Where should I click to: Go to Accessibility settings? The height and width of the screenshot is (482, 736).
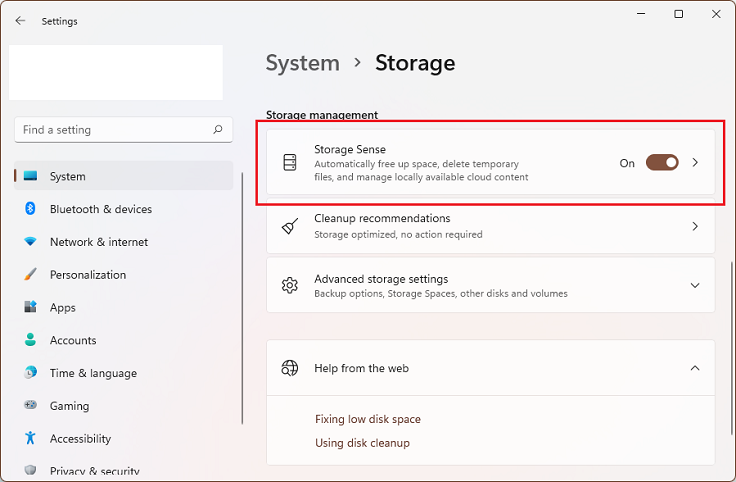click(x=123, y=438)
